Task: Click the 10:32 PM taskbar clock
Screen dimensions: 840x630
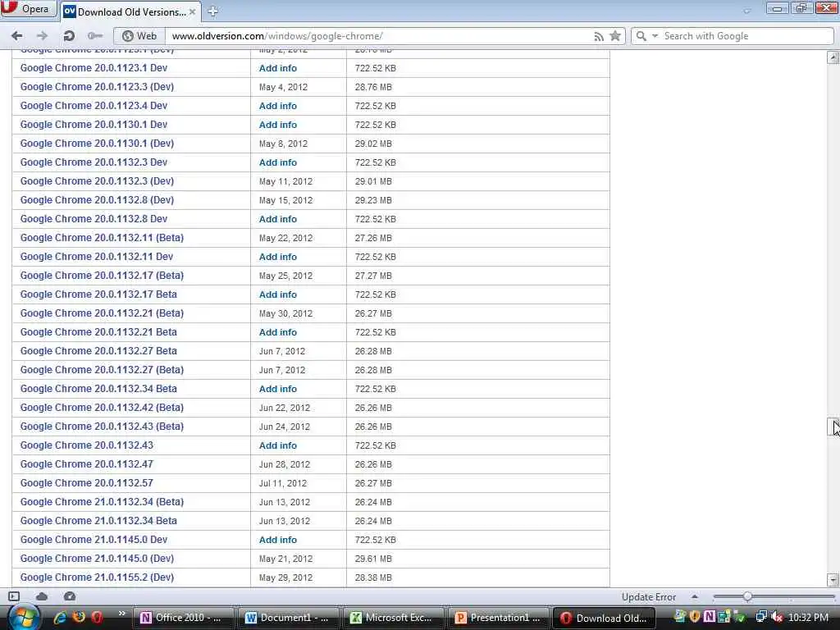Action: point(808,618)
